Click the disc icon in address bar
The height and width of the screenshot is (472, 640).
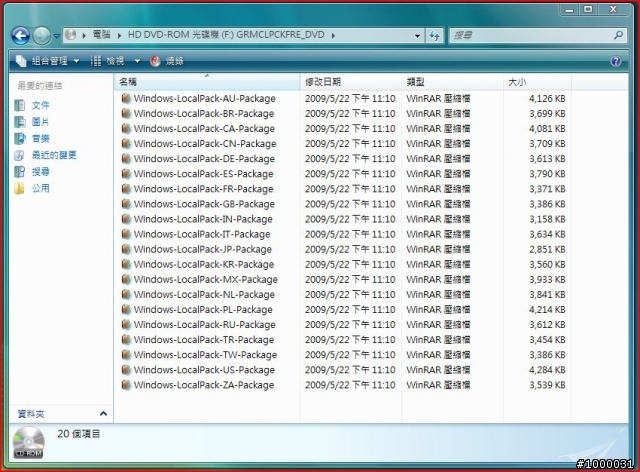tap(70, 35)
